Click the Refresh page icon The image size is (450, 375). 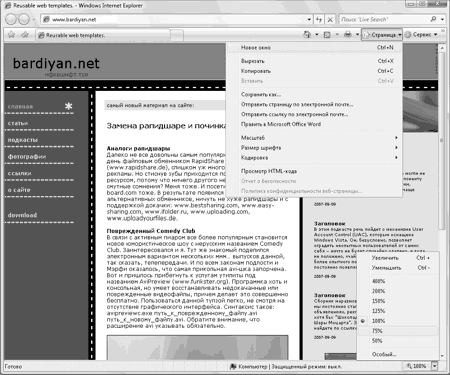click(319, 19)
